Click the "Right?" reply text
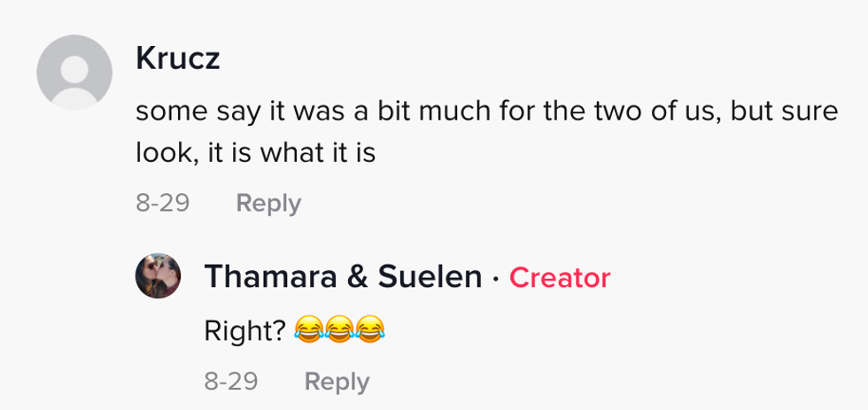868x410 pixels. coord(245,330)
